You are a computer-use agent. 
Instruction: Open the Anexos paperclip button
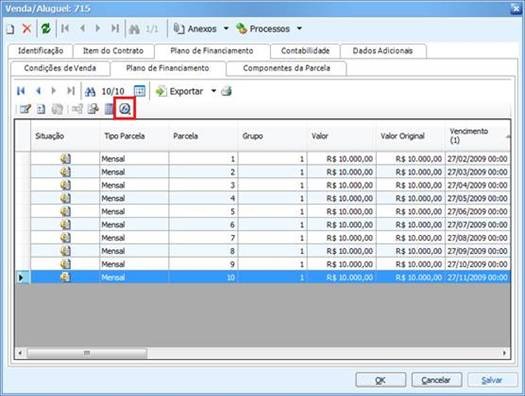pos(195,29)
